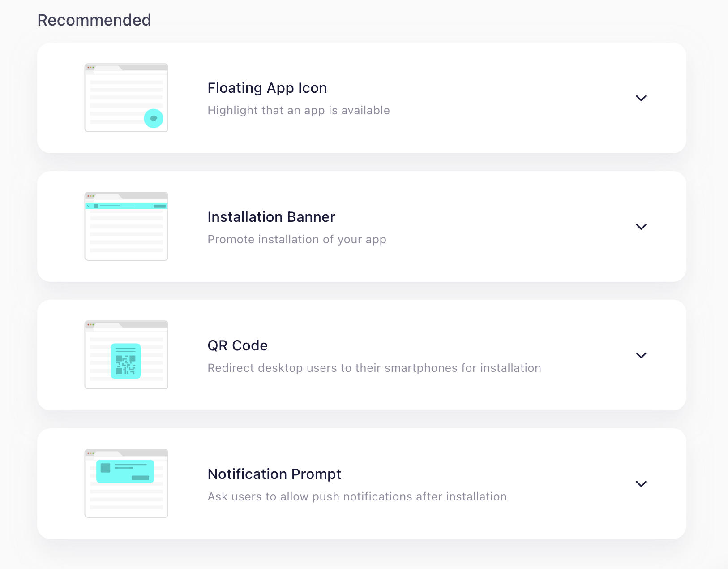Click the Notification Prompt preview thumbnail
This screenshot has height=569, width=728.
coord(126,483)
